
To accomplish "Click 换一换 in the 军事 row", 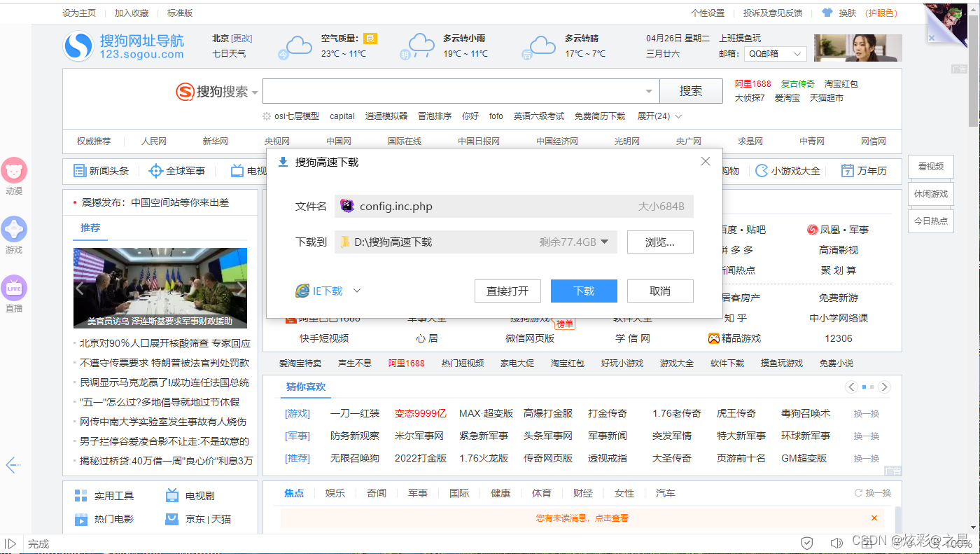I will click(x=867, y=436).
